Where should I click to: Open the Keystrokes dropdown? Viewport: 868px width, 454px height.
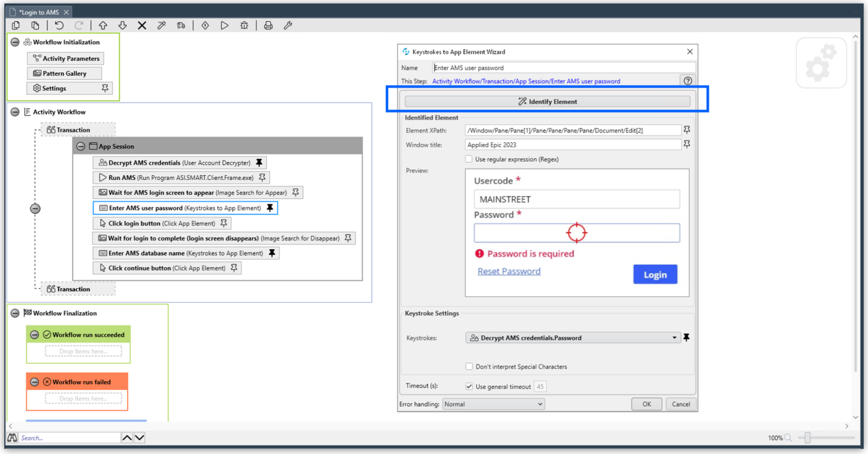(x=674, y=337)
